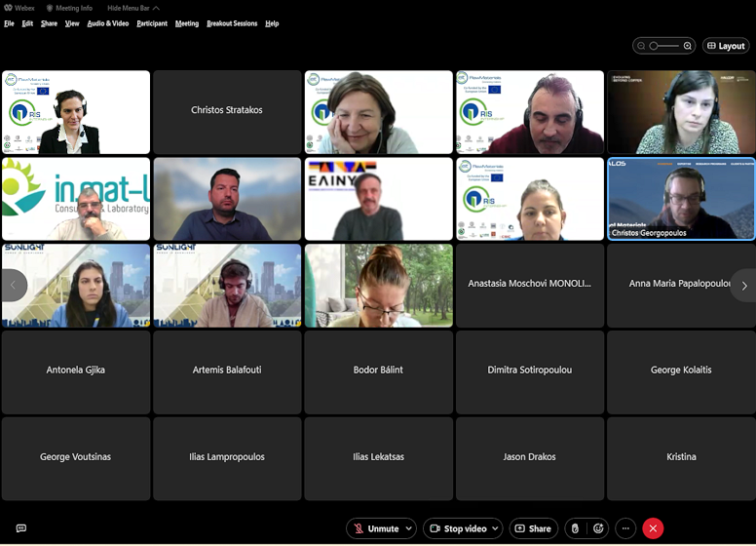
Task: Expand the video options arrow beside Stop video
Action: [494, 528]
